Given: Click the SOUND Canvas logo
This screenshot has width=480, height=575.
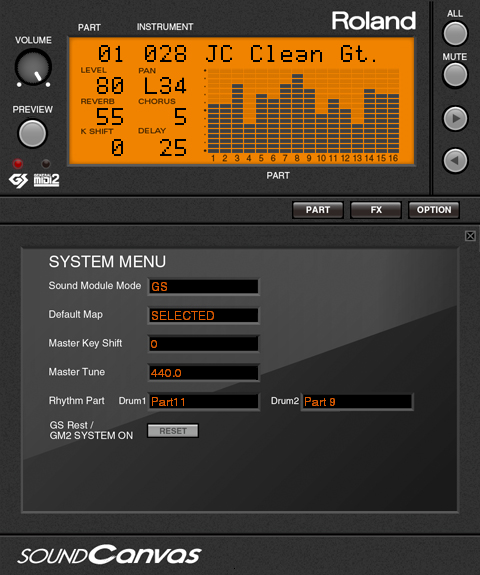Looking at the screenshot, I should point(109,555).
